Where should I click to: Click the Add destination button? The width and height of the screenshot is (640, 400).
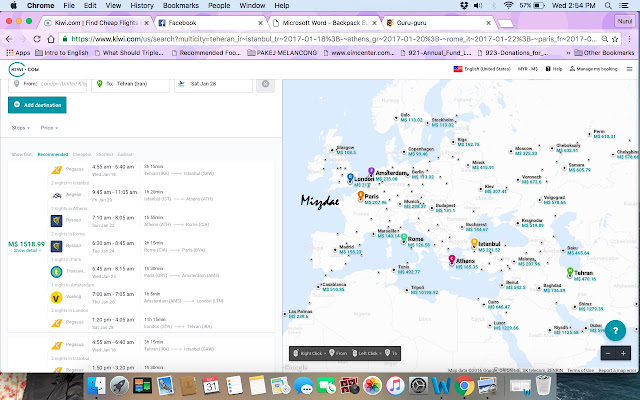[37, 105]
